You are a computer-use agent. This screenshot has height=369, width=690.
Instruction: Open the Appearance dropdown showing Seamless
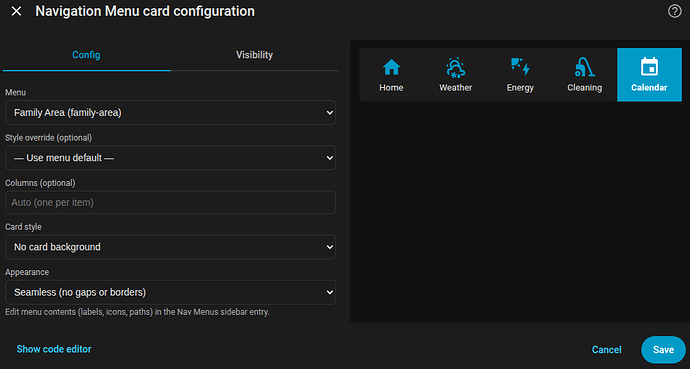coord(170,292)
